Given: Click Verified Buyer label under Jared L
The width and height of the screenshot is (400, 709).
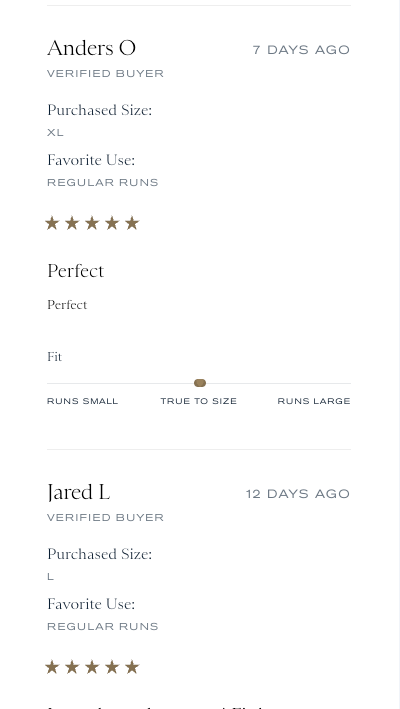Looking at the screenshot, I should point(105,517).
